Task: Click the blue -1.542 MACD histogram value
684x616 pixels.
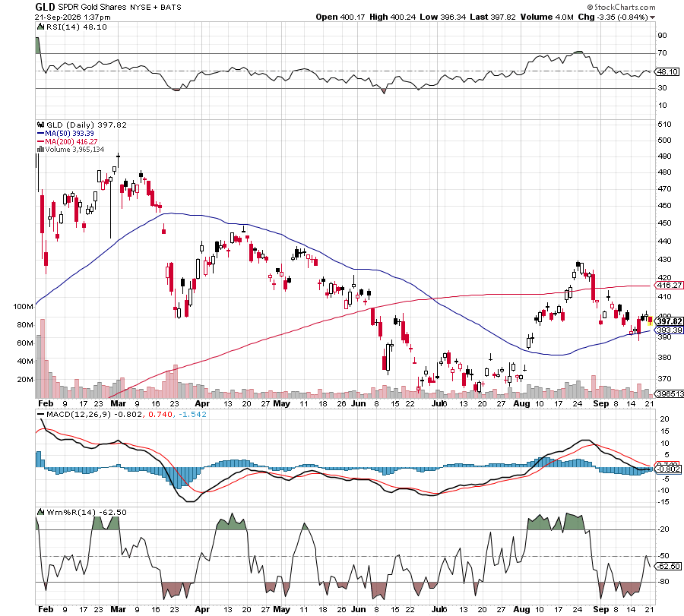Action: pos(192,414)
